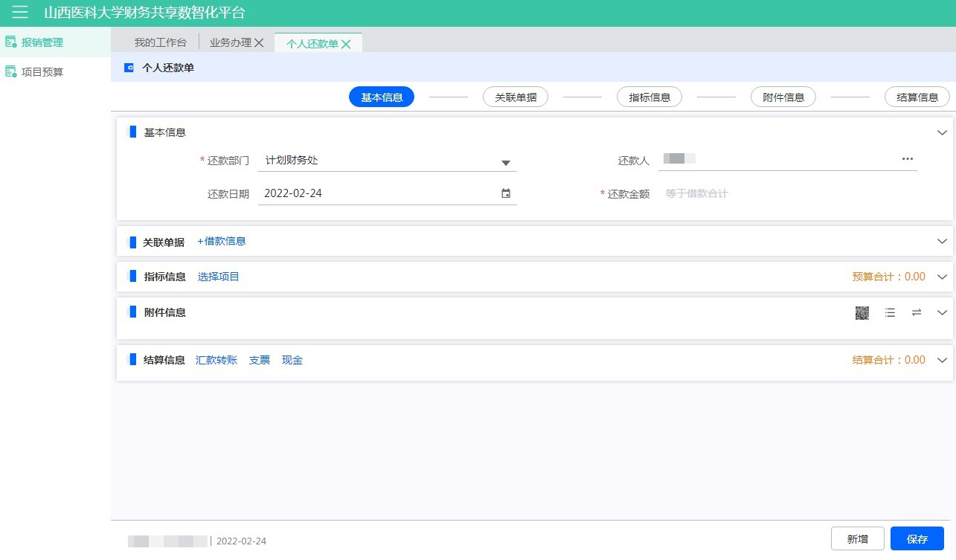Close the 个人还款单 tab

[x=346, y=44]
